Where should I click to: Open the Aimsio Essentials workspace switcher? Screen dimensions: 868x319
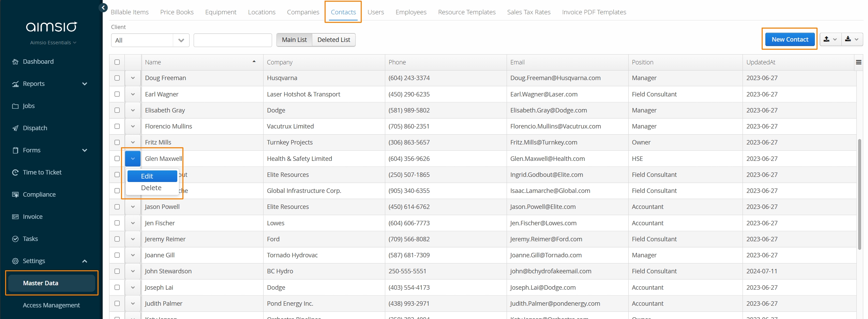(x=53, y=43)
